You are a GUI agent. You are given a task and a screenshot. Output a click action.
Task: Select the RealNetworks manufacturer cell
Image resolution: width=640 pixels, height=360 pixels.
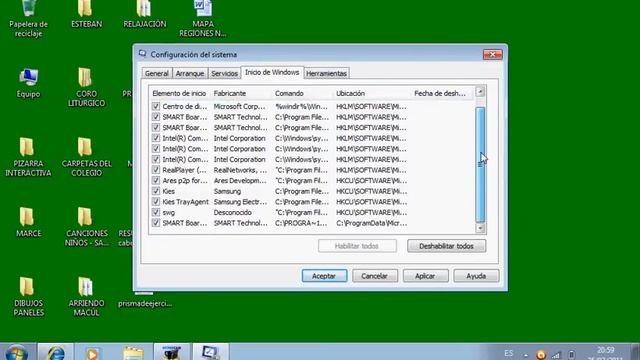coord(240,170)
